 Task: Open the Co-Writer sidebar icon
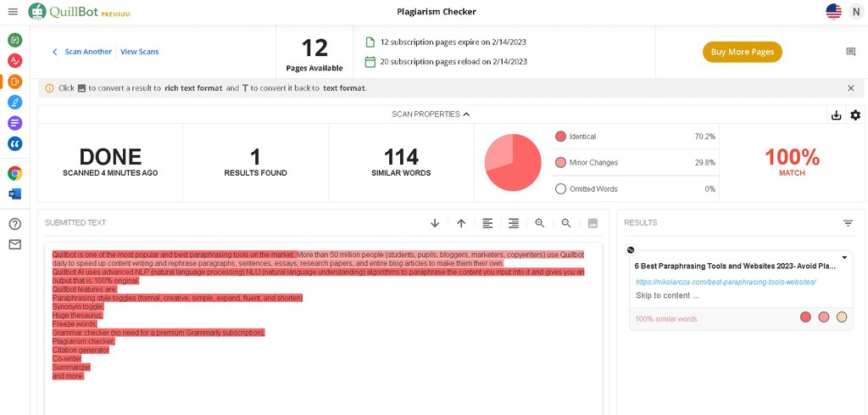15,102
